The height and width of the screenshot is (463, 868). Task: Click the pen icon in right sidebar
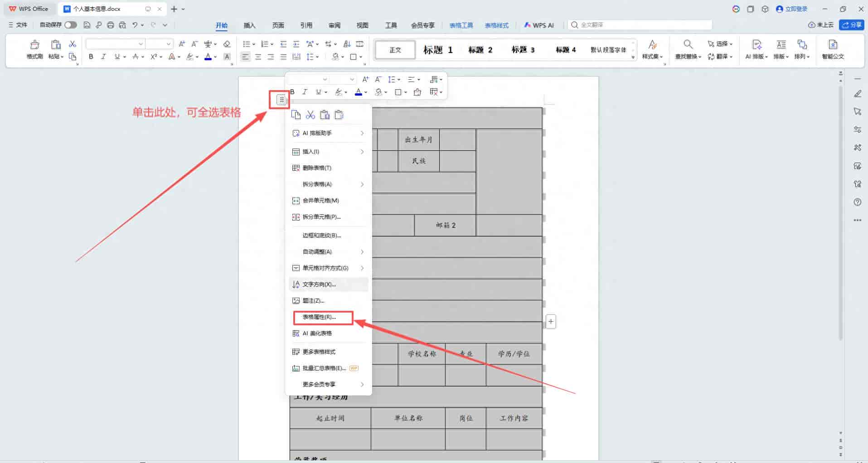tap(858, 93)
